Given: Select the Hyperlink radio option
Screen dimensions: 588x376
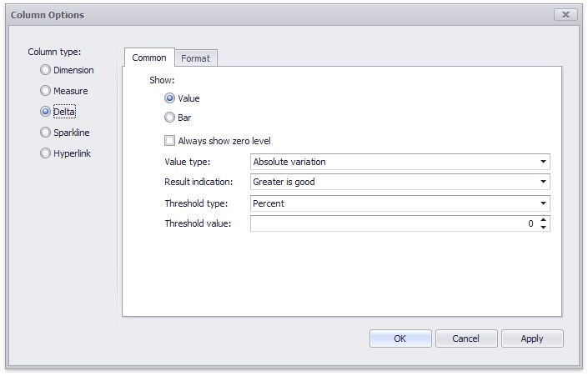Looking at the screenshot, I should pyautogui.click(x=46, y=153).
